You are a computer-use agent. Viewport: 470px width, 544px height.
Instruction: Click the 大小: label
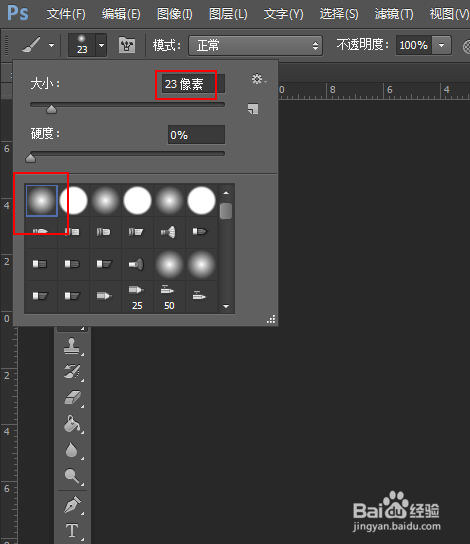pos(45,84)
